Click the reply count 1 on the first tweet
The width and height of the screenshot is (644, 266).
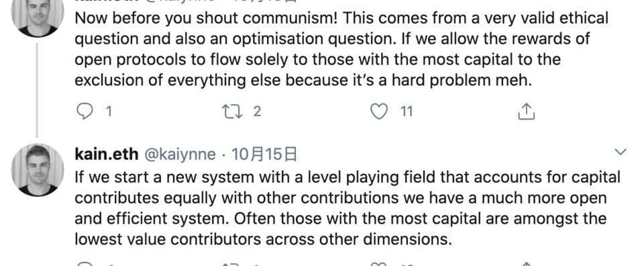pyautogui.click(x=109, y=112)
